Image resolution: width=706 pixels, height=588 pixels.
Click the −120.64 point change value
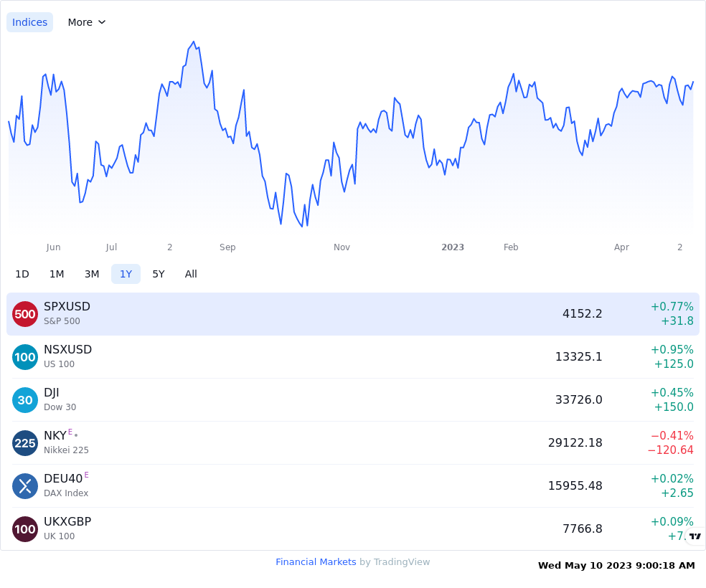pyautogui.click(x=670, y=450)
